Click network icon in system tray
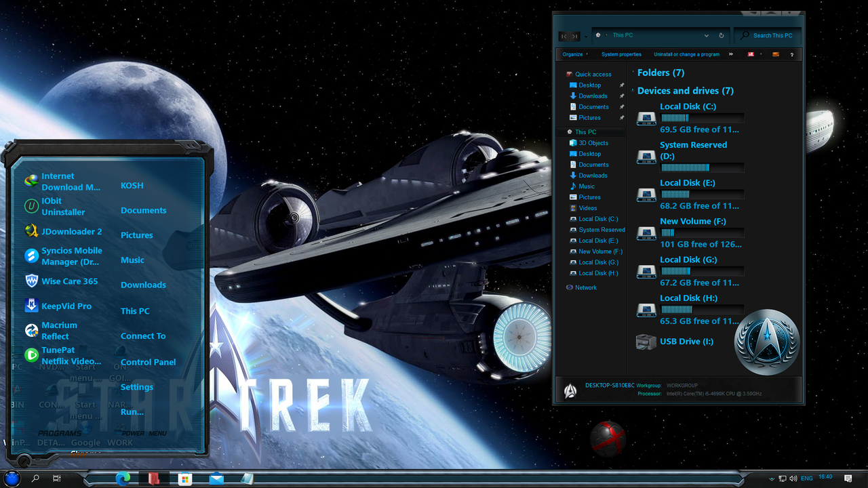868x488 pixels. click(x=783, y=479)
